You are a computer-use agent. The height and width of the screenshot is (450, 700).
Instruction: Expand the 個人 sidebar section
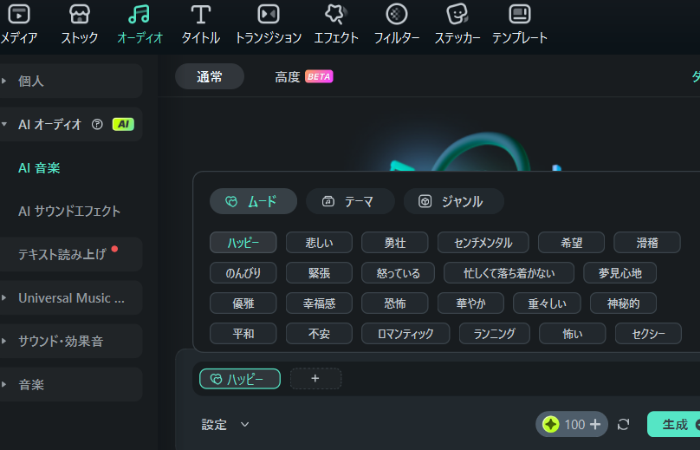tap(4, 81)
